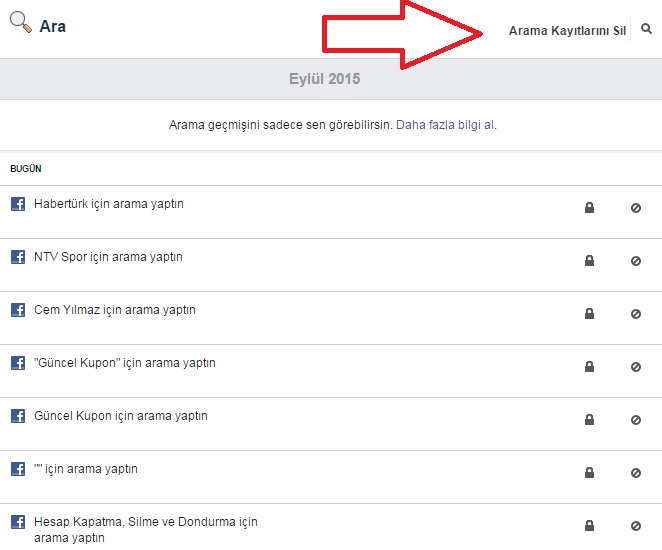Image resolution: width=662 pixels, height=550 pixels.
Task: Remove the Hesap Kapatma search entry
Action: pyautogui.click(x=636, y=526)
